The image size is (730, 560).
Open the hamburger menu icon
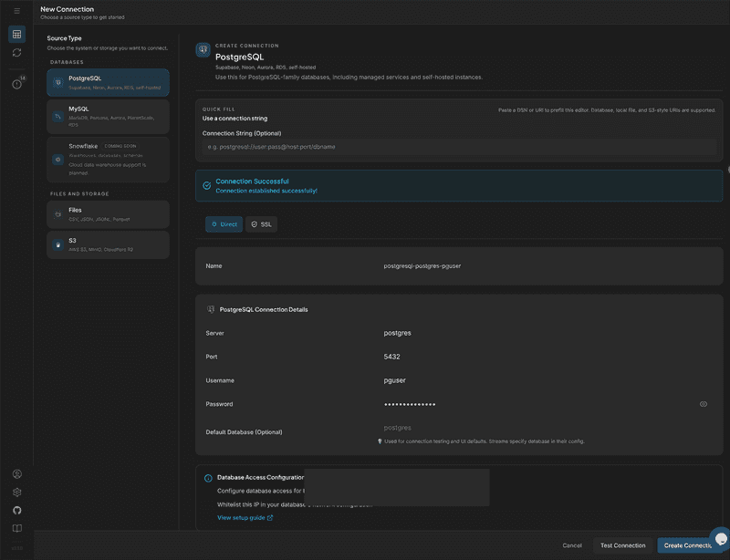pyautogui.click(x=16, y=11)
